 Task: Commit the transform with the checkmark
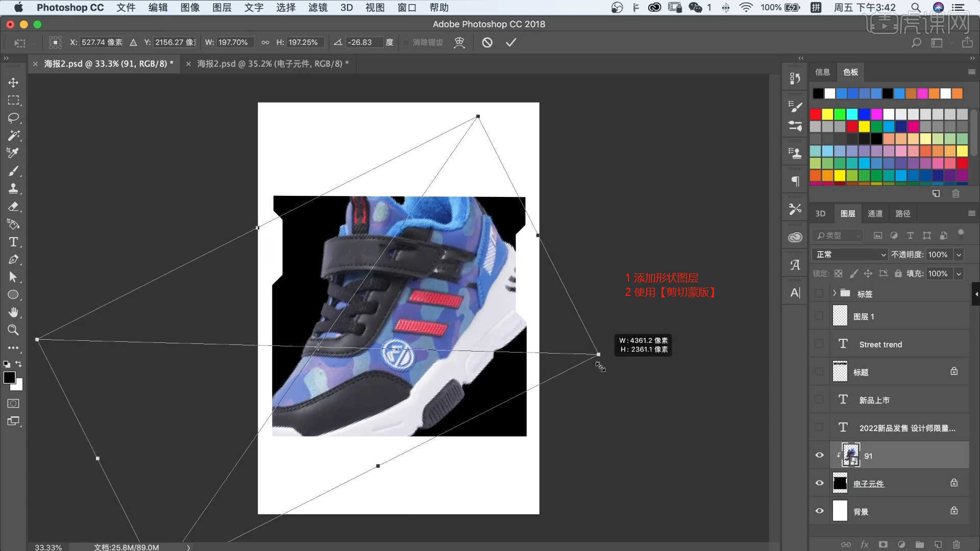510,42
